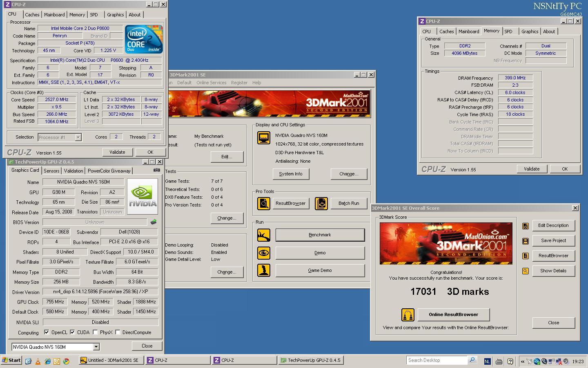The height and width of the screenshot is (368, 588).
Task: Click Change button under Display and CPU Settings
Action: point(349,174)
